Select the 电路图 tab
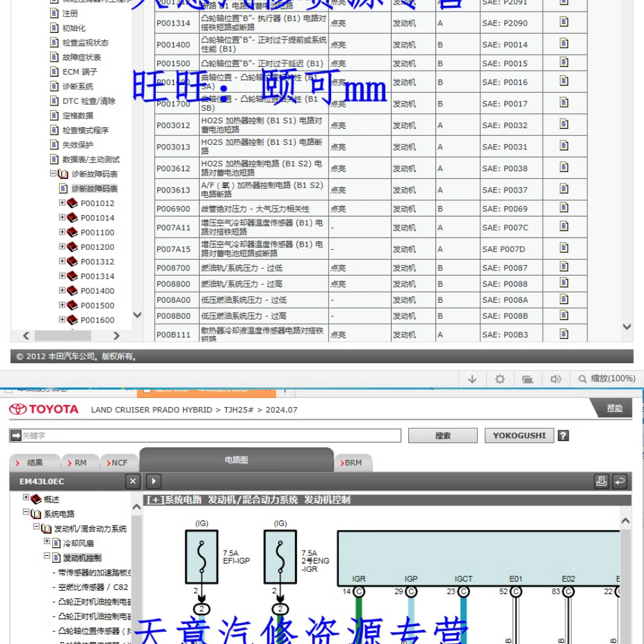Screen dimensions: 644x644 [x=236, y=460]
